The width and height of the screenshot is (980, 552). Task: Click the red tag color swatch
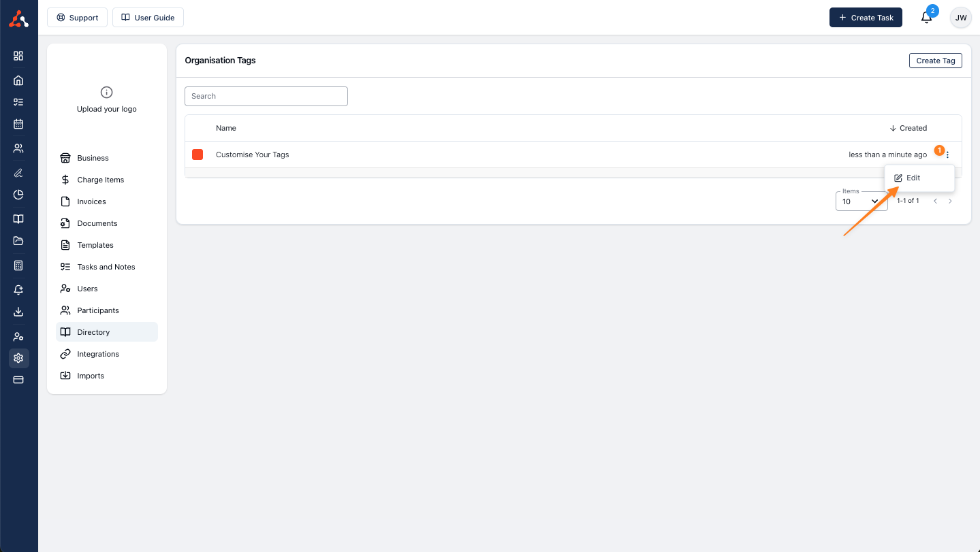tap(197, 155)
